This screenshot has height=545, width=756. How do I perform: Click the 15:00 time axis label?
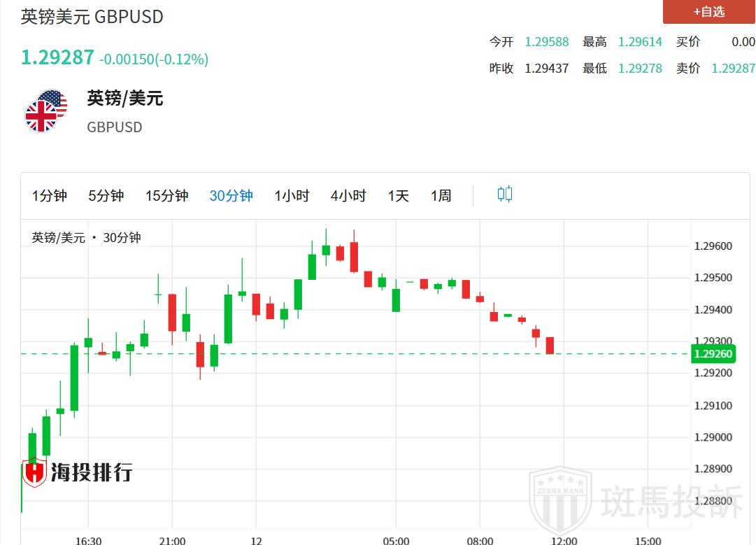648,540
